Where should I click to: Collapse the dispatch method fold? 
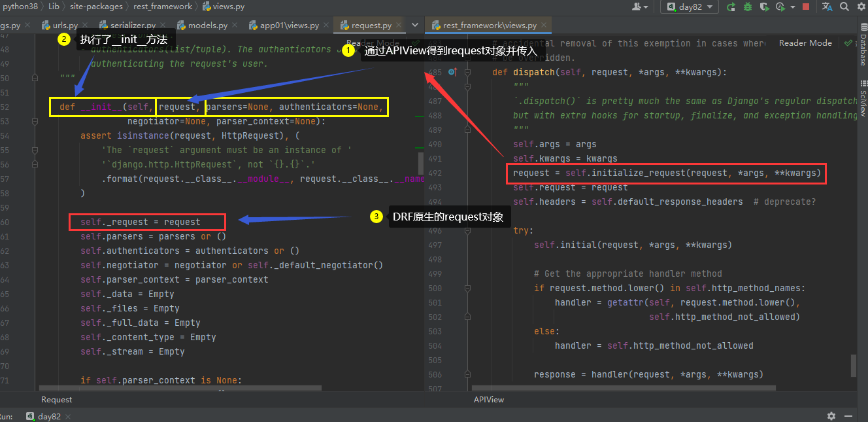(x=467, y=72)
